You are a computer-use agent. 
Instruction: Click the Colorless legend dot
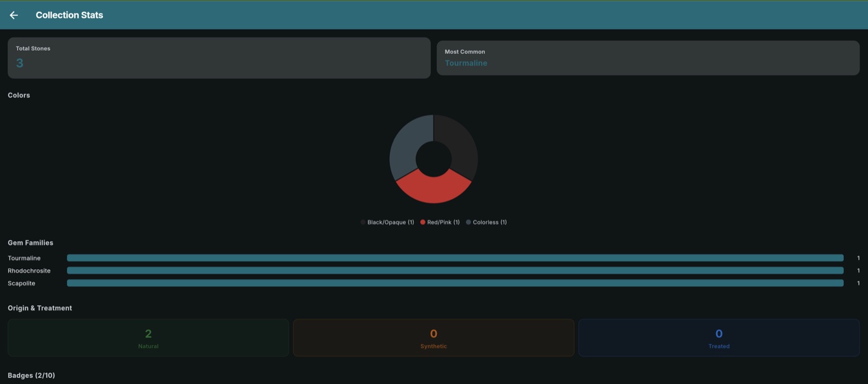[469, 222]
